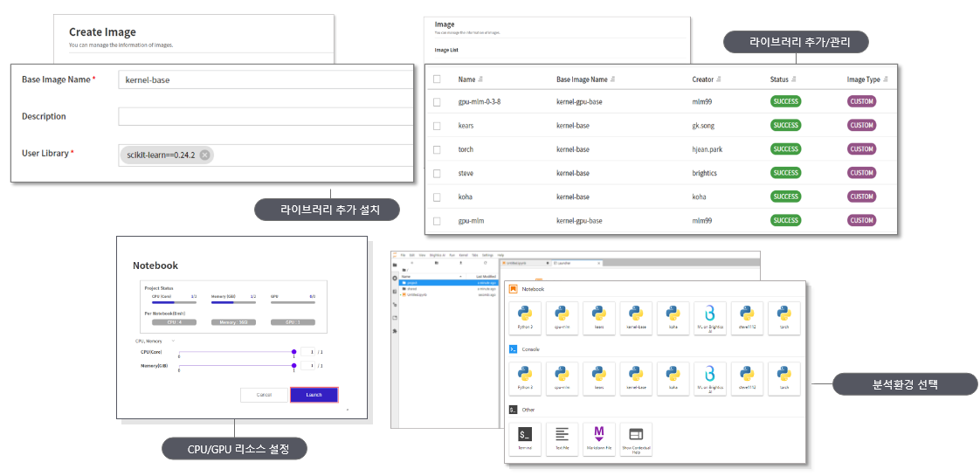The height and width of the screenshot is (476, 980).
Task: Open the Settings menu in JupyterLab
Action: [487, 255]
